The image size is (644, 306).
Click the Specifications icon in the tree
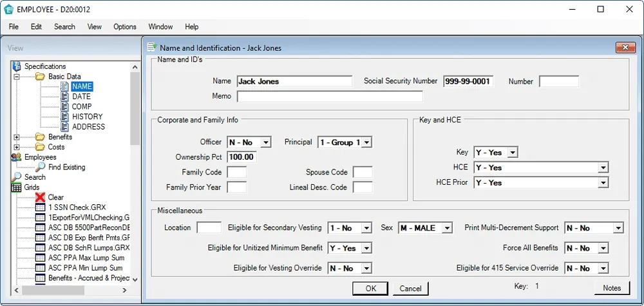17,66
